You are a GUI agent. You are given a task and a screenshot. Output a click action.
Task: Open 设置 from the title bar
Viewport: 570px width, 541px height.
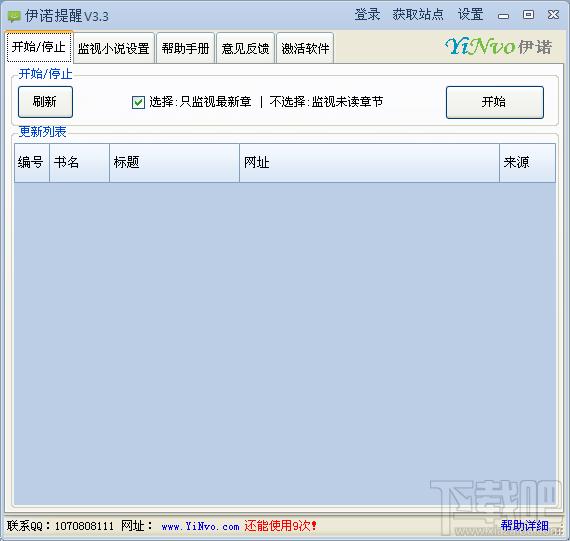click(x=470, y=15)
